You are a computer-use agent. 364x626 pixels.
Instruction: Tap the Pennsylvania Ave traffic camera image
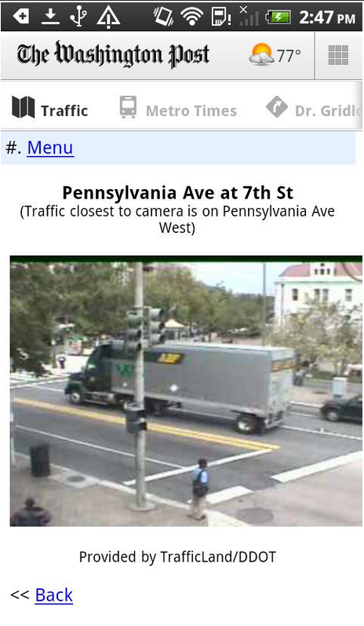[x=186, y=391]
